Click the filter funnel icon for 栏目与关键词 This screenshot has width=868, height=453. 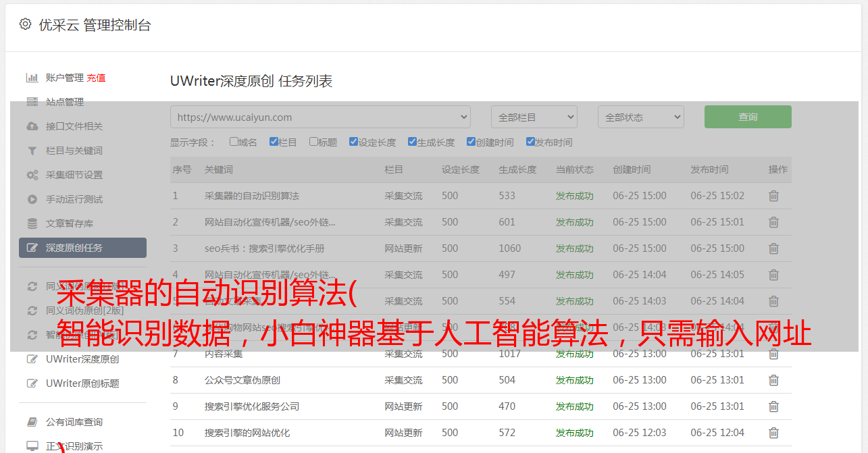click(x=32, y=151)
